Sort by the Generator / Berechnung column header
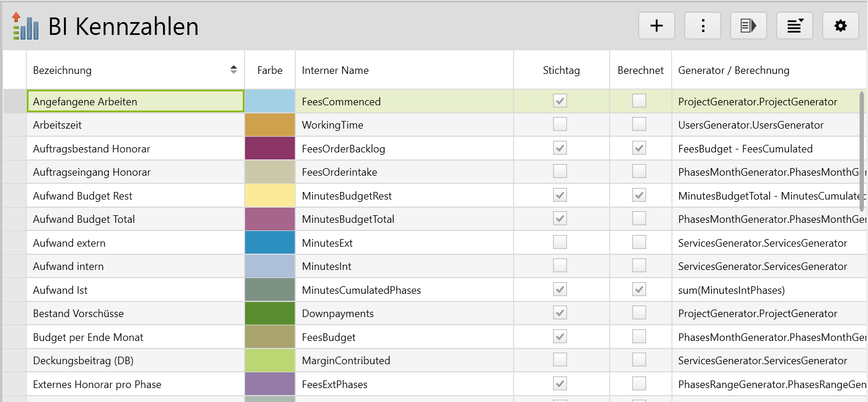This screenshot has height=402, width=868. tap(734, 70)
